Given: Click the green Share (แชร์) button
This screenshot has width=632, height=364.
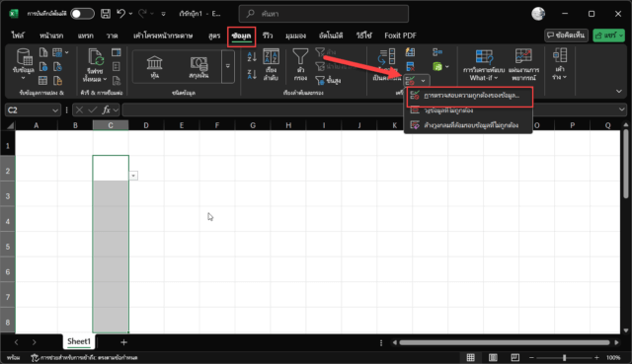Looking at the screenshot, I should pos(608,36).
